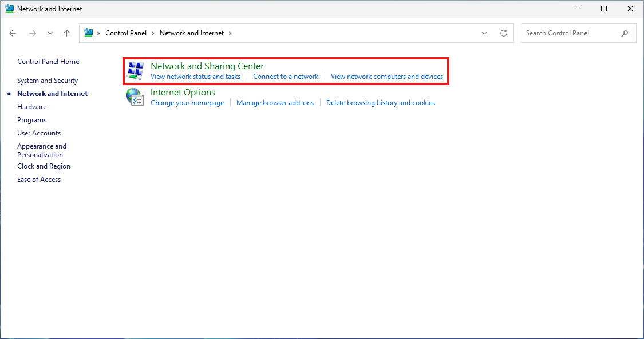Expand the chevron before Control Panel breadcrumb
Image resolution: width=644 pixels, height=339 pixels.
click(x=98, y=33)
